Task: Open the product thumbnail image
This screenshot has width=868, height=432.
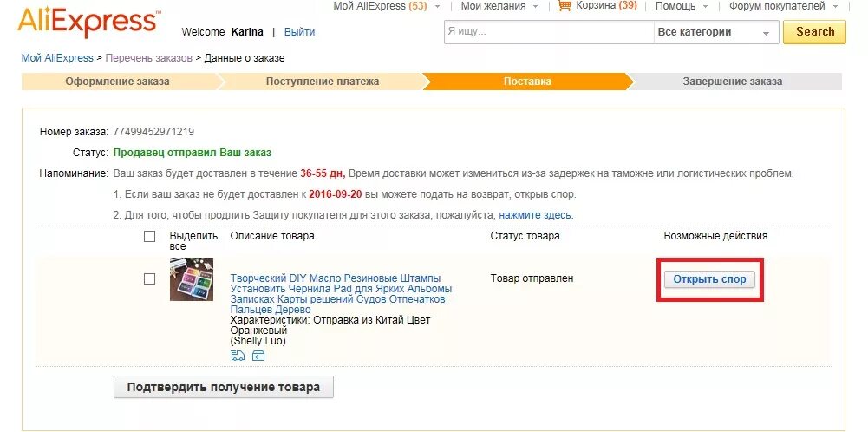Action: (192, 279)
